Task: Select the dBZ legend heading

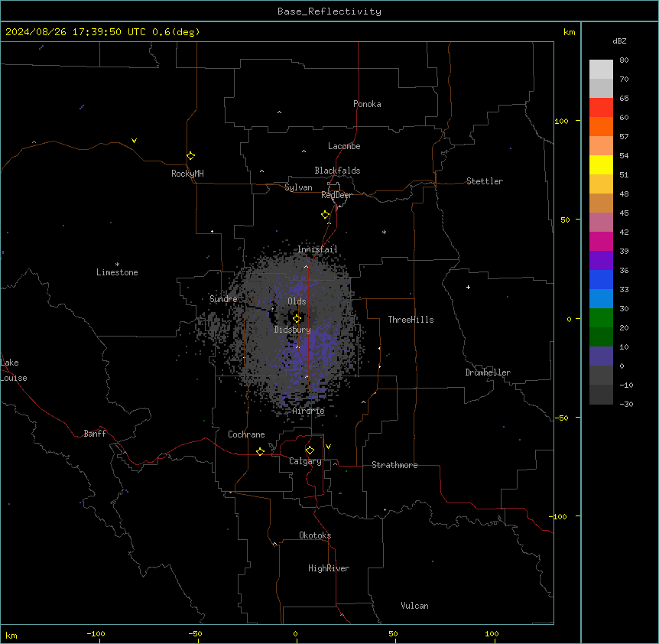Action: point(619,41)
